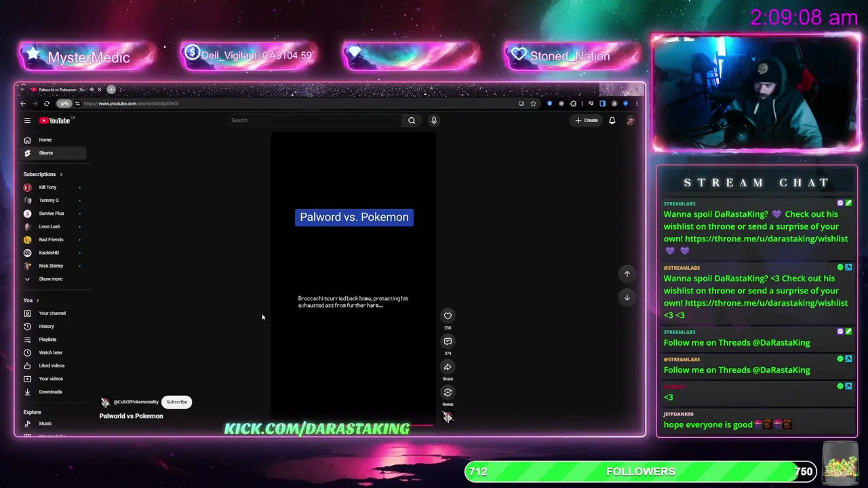
Task: Navigate forward in the browser
Action: [35, 104]
